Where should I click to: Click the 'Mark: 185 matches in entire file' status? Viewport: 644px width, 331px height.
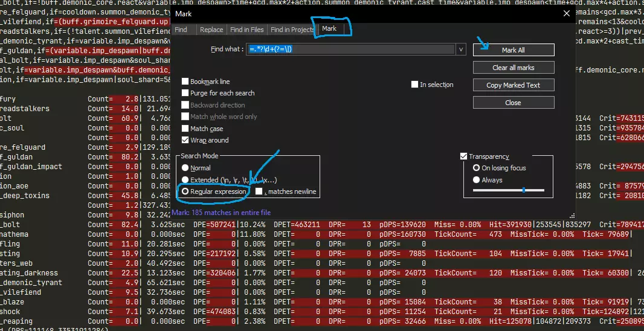pyautogui.click(x=221, y=213)
